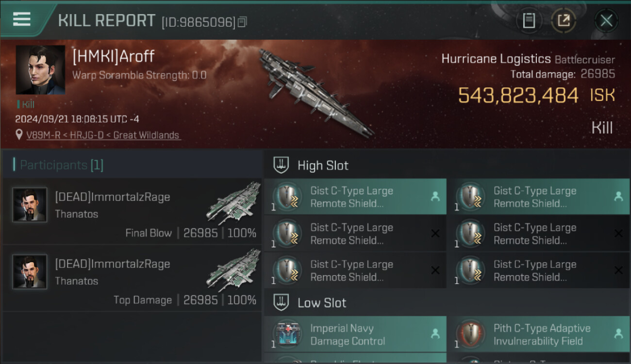Copy the kill report ID icon
This screenshot has height=364, width=631.
[242, 22]
